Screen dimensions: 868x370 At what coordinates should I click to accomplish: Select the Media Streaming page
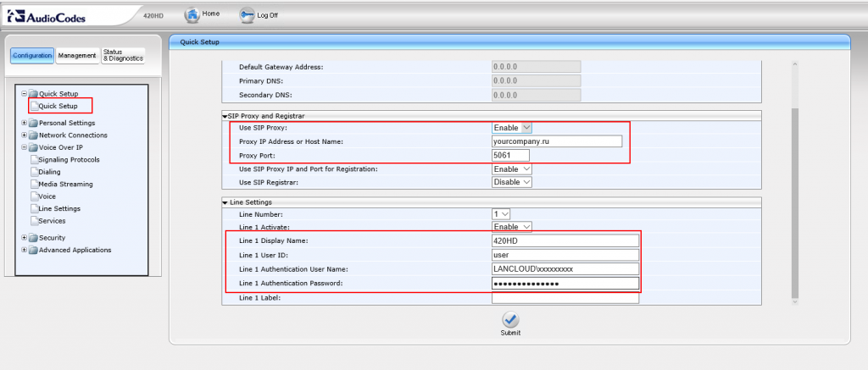point(65,184)
